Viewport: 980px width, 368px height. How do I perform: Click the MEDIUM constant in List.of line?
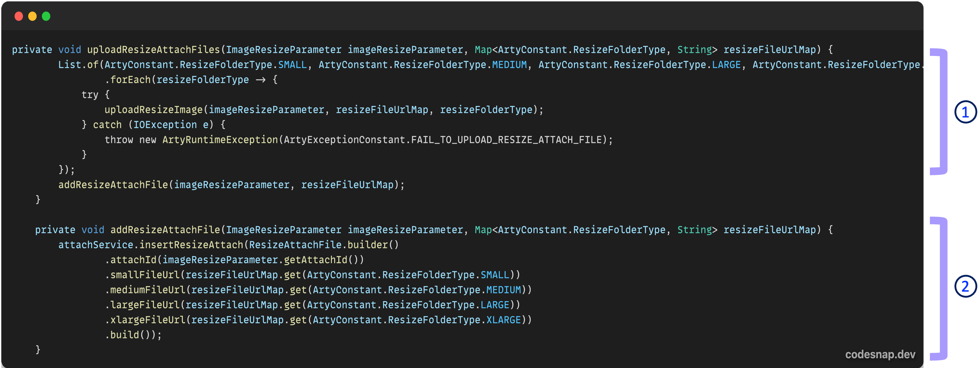pyautogui.click(x=509, y=65)
